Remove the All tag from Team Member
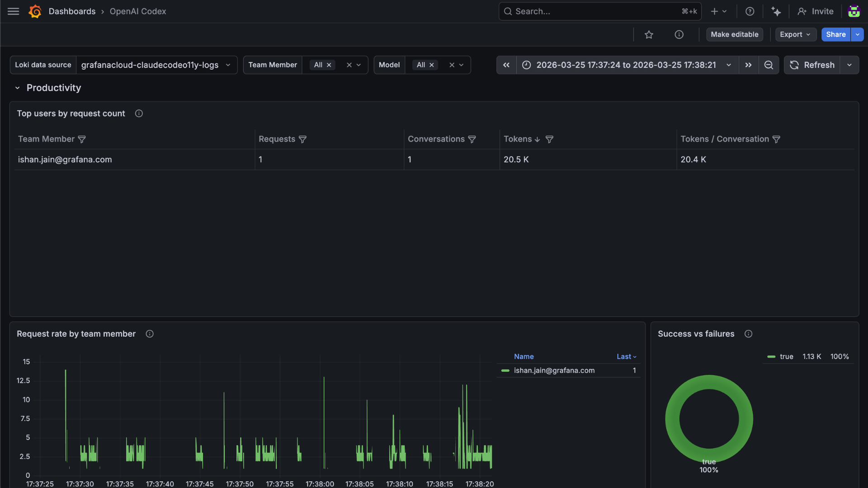Image resolution: width=868 pixels, height=488 pixels. (329, 65)
